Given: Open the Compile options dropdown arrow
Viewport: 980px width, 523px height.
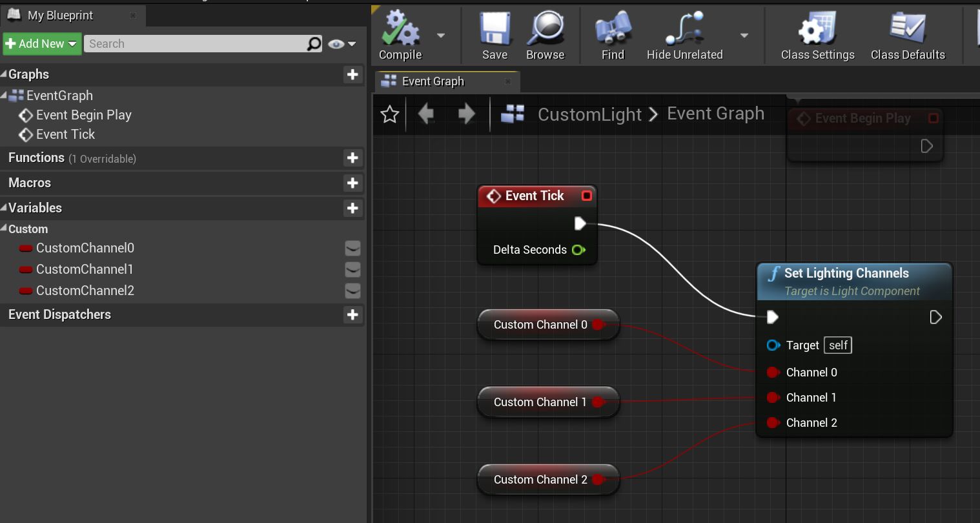Looking at the screenshot, I should click(441, 36).
